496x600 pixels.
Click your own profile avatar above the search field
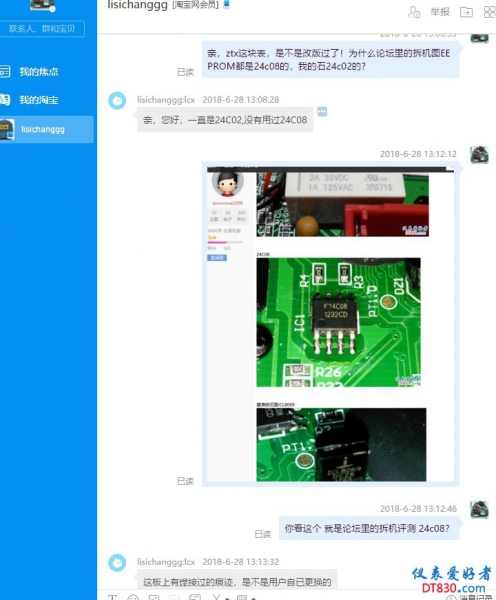tap(42, 5)
